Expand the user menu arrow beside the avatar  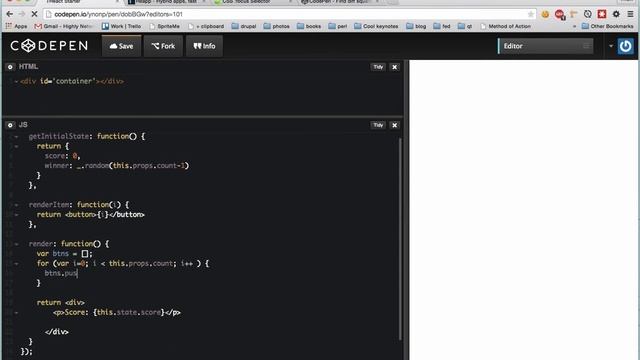[x=611, y=46]
